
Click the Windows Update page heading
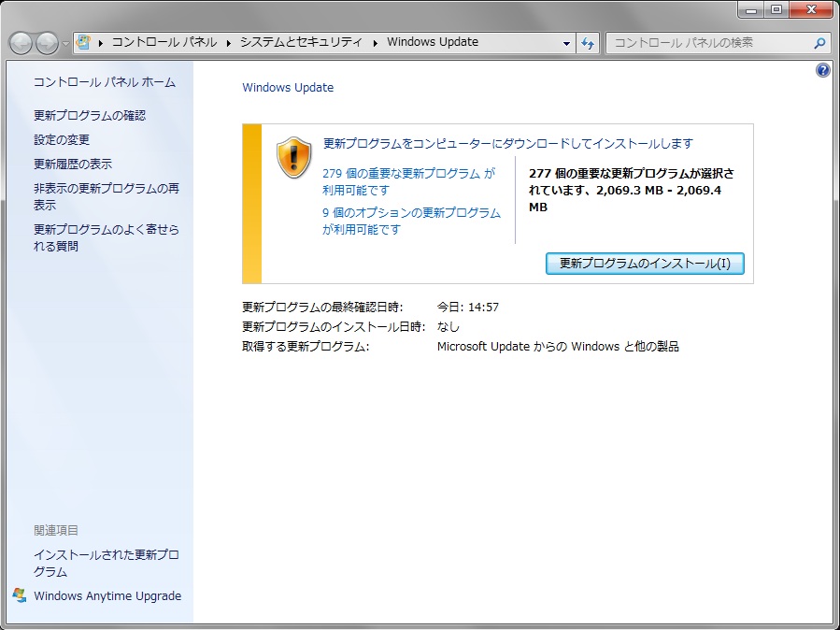288,87
